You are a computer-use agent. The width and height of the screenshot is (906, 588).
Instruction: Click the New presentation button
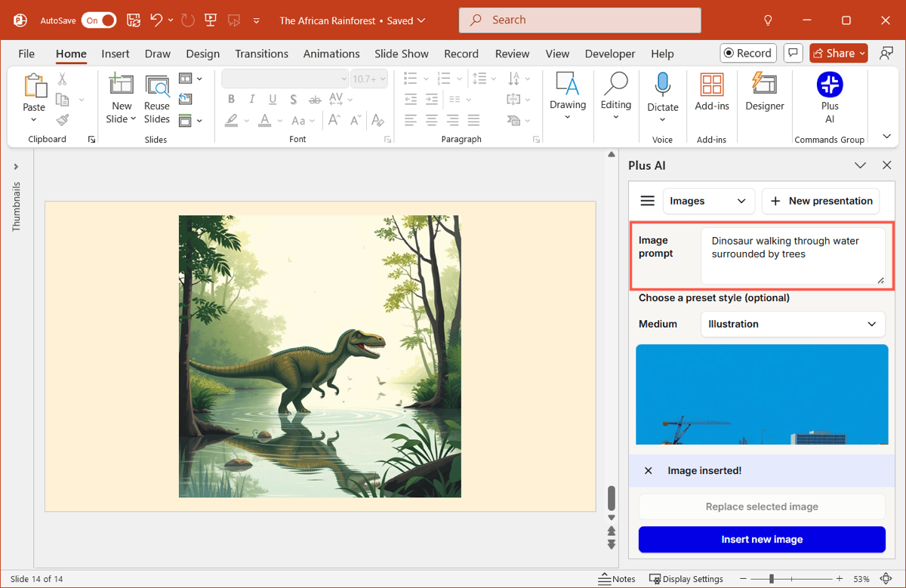821,201
